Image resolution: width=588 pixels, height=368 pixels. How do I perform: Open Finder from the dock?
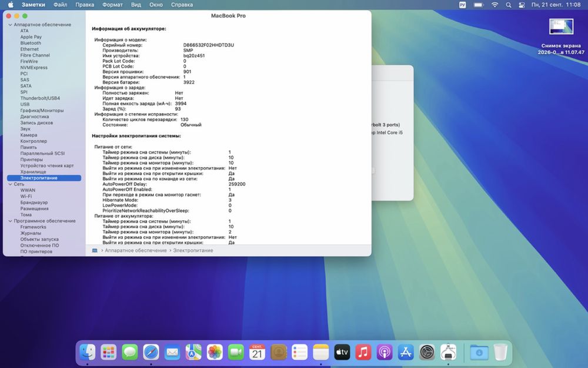pos(88,352)
